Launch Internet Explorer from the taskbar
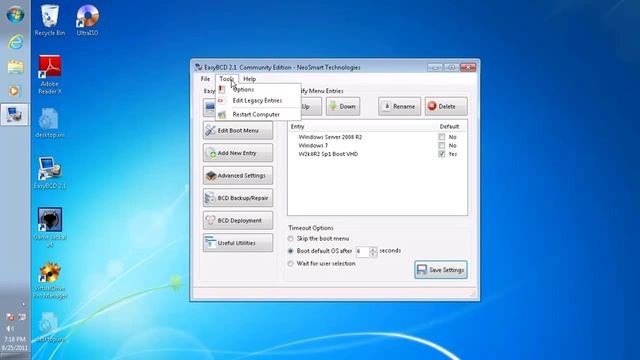640x360 pixels. click(15, 42)
